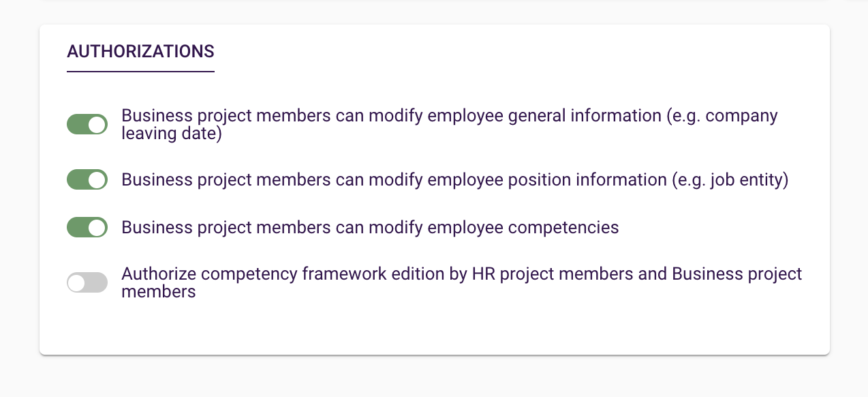Click the white knob on position information switch
The height and width of the screenshot is (397, 868).
pos(97,180)
